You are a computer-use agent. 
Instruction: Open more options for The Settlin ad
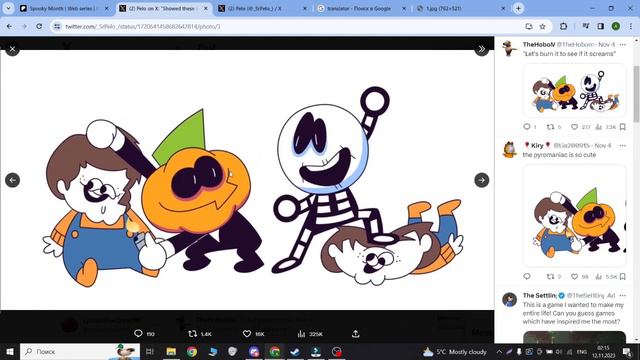(622, 295)
